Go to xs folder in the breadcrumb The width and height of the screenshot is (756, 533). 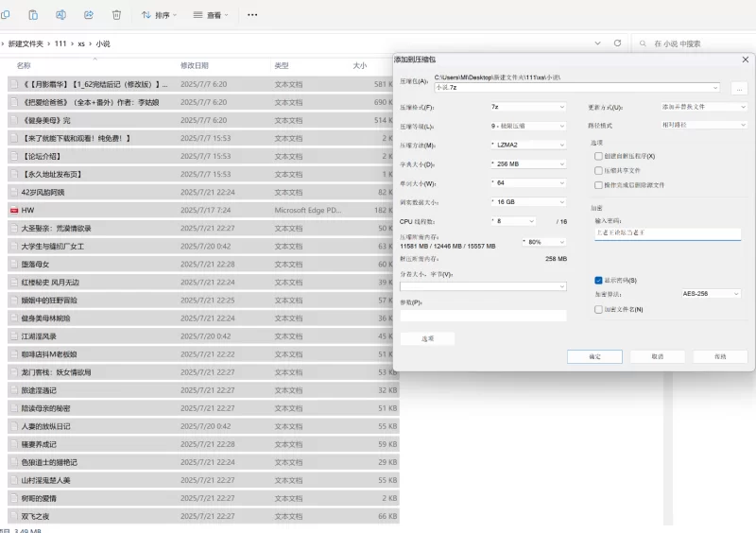click(81, 43)
